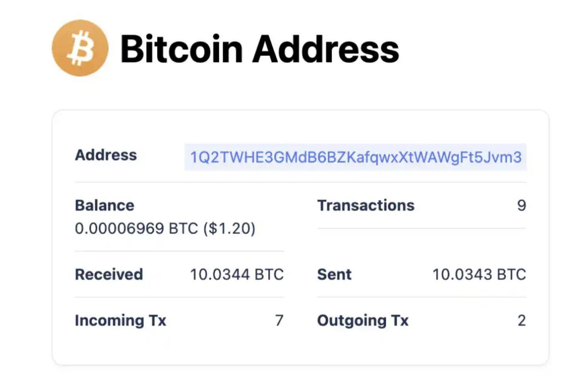Click the Outgoing Tx label
This screenshot has width=588, height=376.
coord(363,320)
